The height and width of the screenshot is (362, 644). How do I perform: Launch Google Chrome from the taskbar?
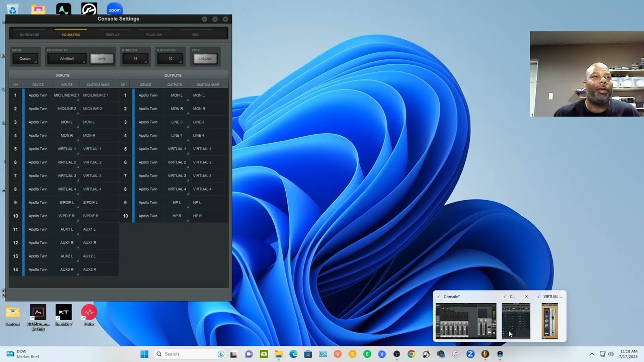pos(411,354)
